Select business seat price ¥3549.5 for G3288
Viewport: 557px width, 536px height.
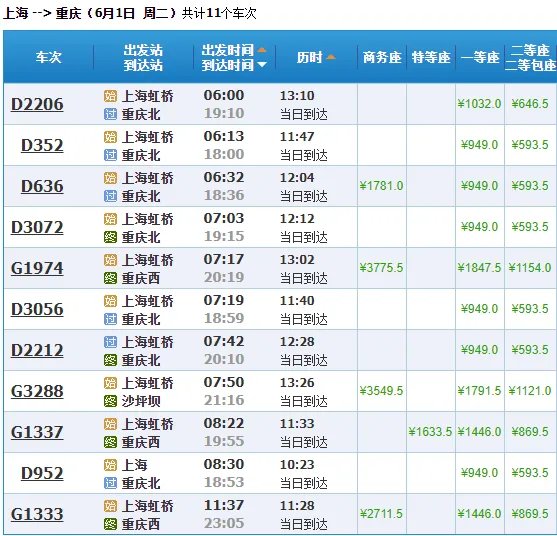[x=381, y=391]
